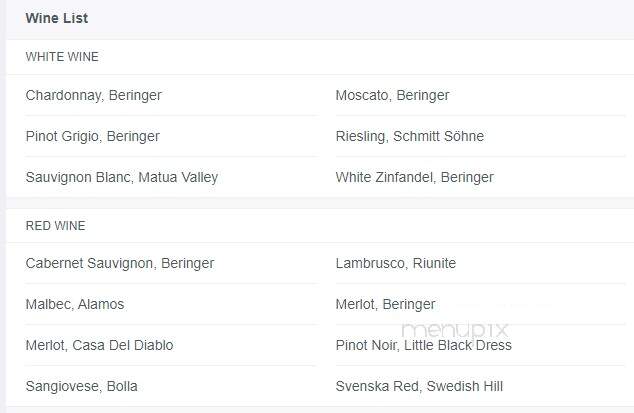The width and height of the screenshot is (634, 413).
Task: Click Svenska Red, Swedish Hill
Action: (x=419, y=386)
